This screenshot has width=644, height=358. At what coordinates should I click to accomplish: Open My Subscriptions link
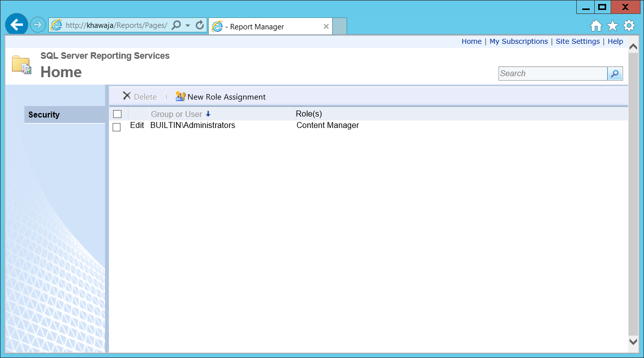pos(518,41)
